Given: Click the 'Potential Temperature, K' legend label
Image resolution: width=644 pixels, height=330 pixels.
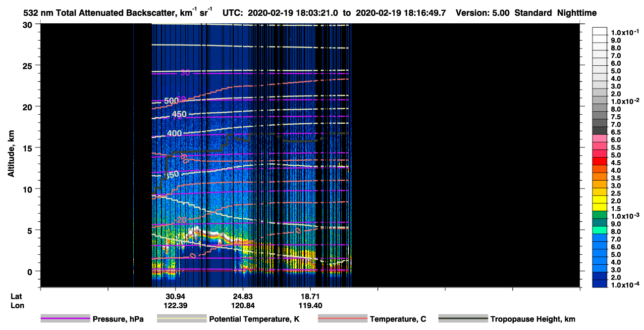Looking at the screenshot, I should pyautogui.click(x=254, y=319).
